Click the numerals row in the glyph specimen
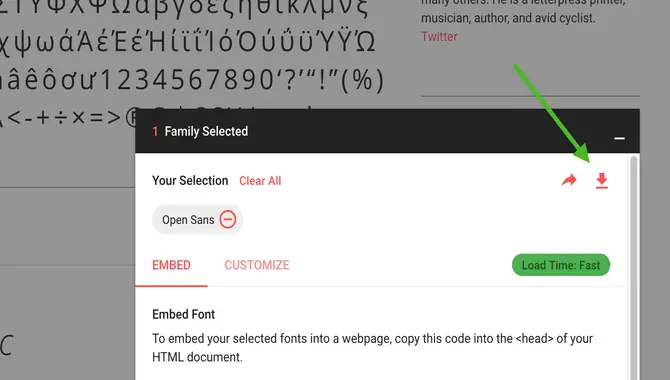The height and width of the screenshot is (380, 670). click(x=192, y=80)
